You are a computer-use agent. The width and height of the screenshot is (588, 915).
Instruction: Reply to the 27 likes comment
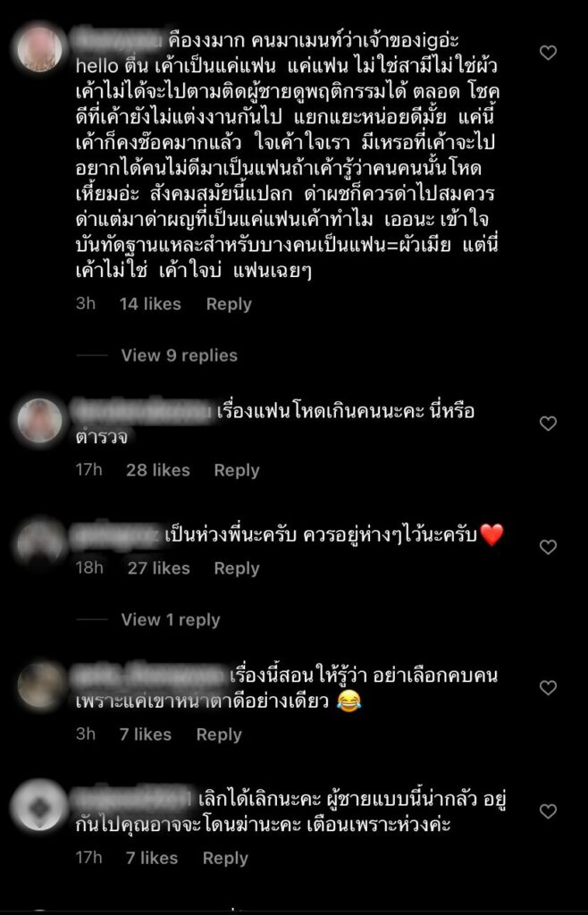pos(236,568)
